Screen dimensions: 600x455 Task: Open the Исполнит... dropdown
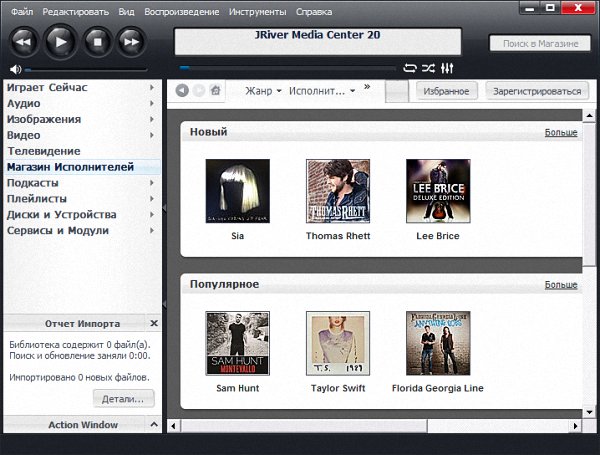coord(322,91)
